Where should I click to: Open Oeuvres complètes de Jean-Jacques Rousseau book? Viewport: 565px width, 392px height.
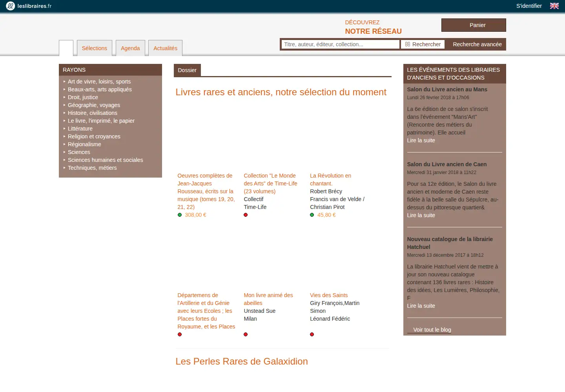pos(206,191)
